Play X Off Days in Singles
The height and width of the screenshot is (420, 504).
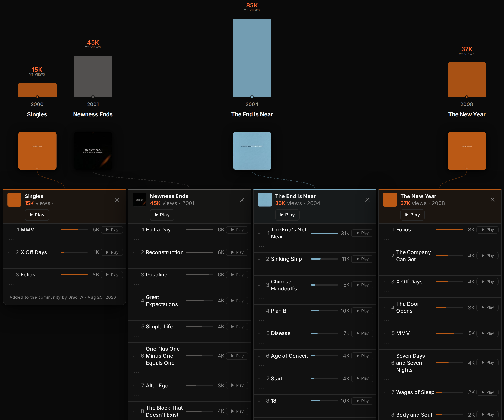click(112, 252)
